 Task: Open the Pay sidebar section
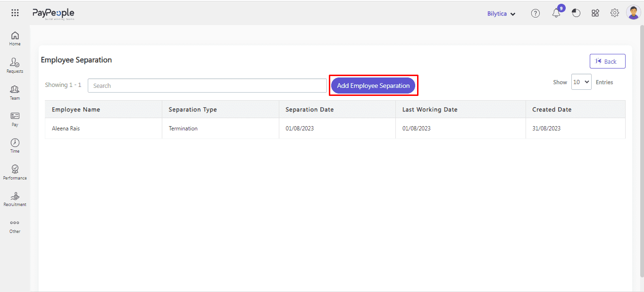coord(15,119)
